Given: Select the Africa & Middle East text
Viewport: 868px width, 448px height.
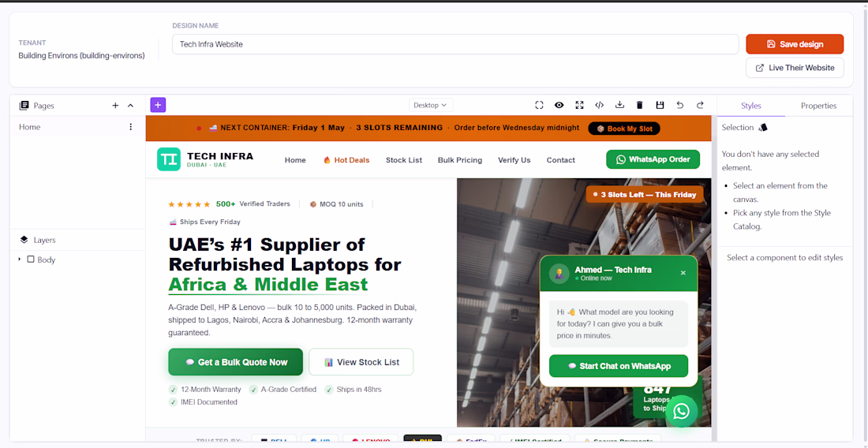Looking at the screenshot, I should click(268, 284).
